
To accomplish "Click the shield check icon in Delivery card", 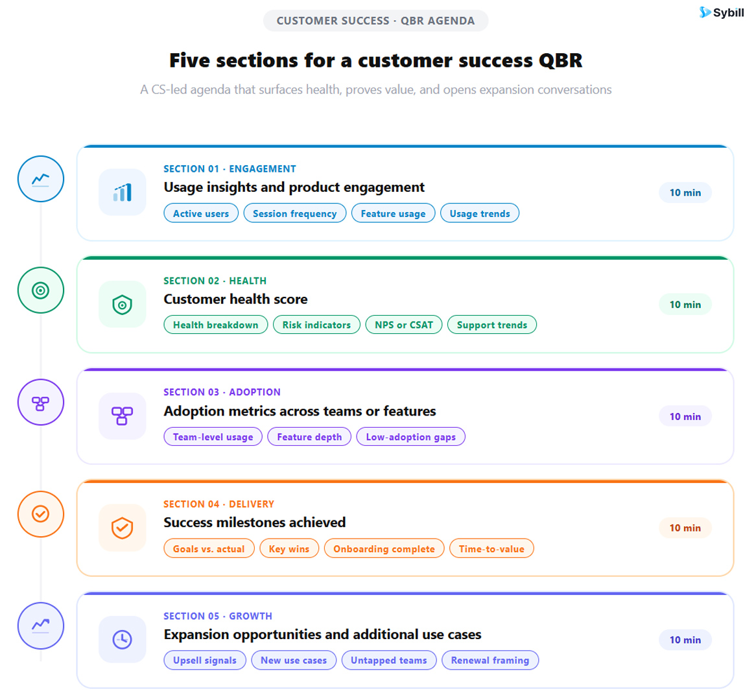I will pos(123,528).
